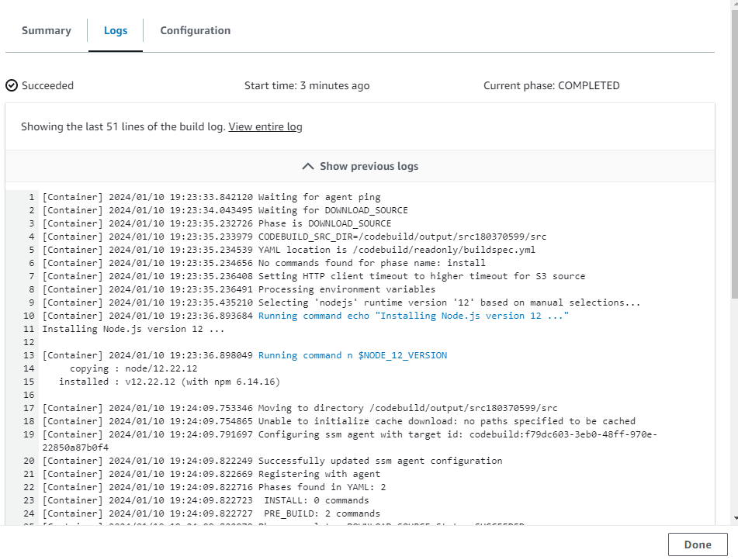Click the chevron above Show previous logs
The height and width of the screenshot is (560, 738).
[307, 165]
